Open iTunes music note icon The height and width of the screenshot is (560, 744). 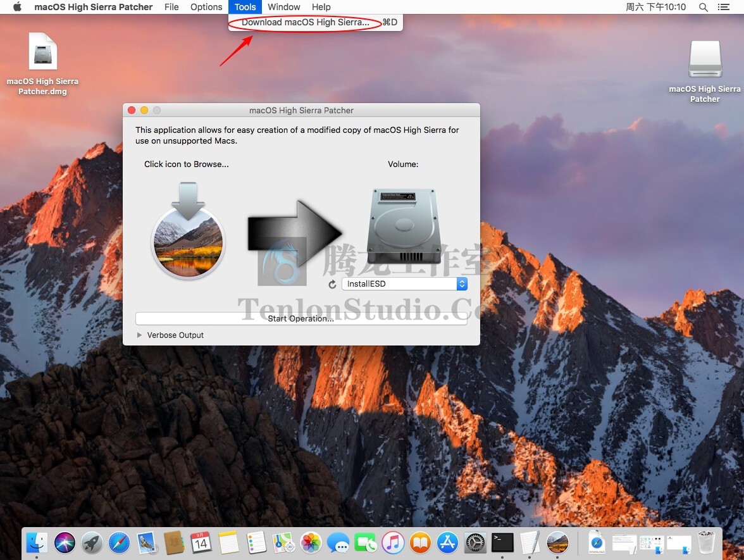(x=393, y=542)
